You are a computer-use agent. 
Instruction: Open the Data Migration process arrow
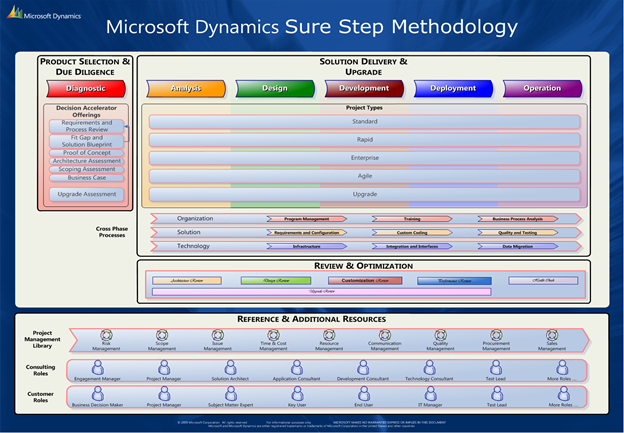(x=518, y=246)
